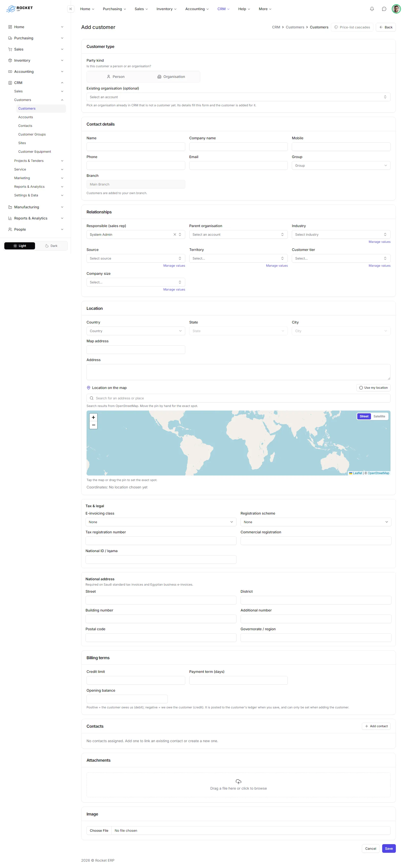Switch to Dark theme
The height and width of the screenshot is (868, 406).
tap(51, 246)
